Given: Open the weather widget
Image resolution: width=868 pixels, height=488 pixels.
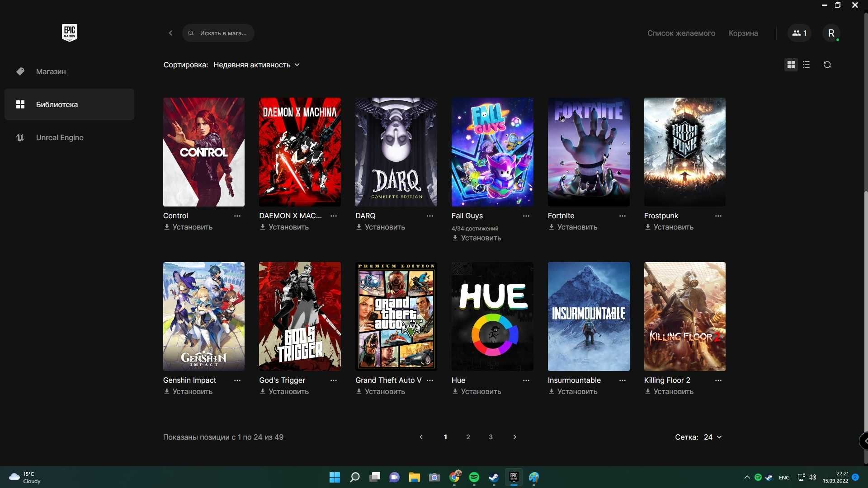Looking at the screenshot, I should tap(25, 477).
